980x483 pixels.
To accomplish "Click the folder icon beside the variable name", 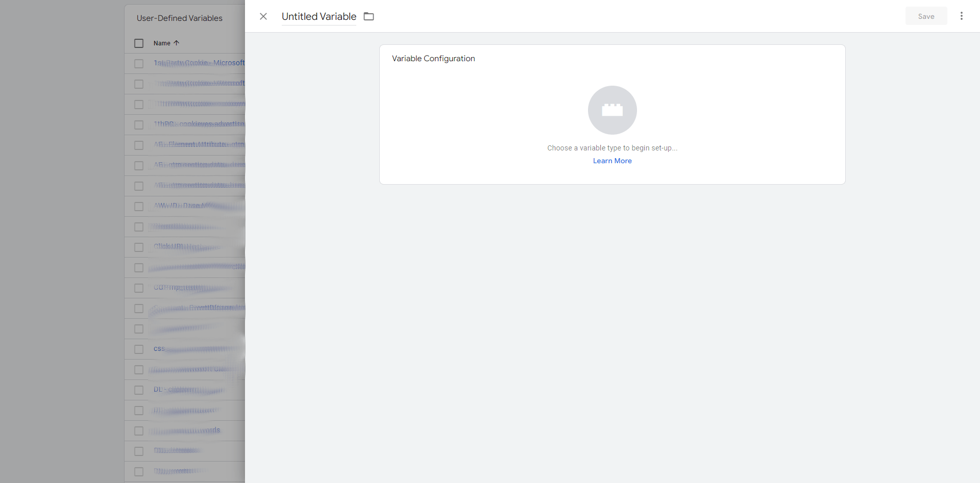I will [x=369, y=16].
